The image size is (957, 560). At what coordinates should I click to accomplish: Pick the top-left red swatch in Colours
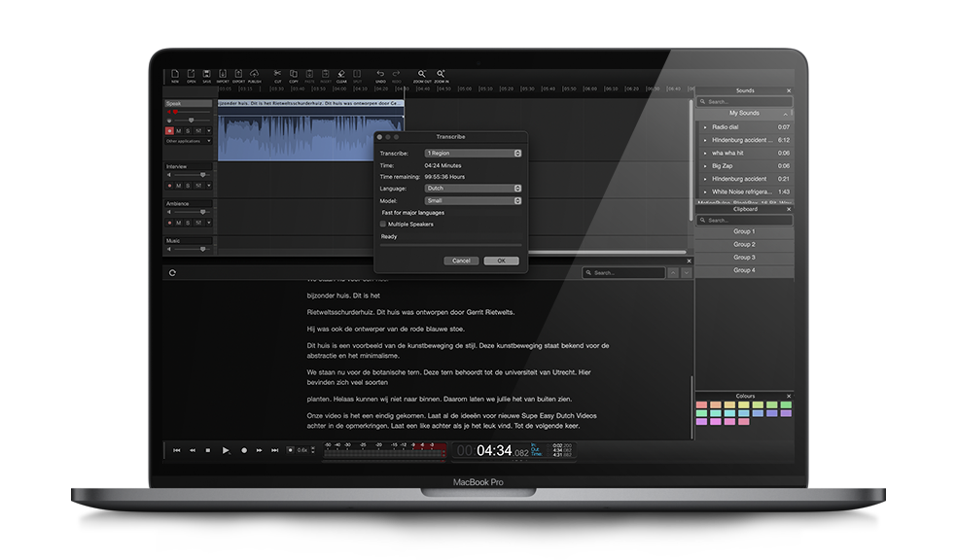coord(701,405)
